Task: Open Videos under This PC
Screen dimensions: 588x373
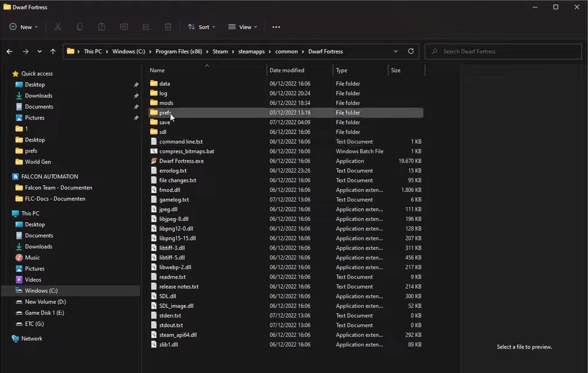Action: pyautogui.click(x=32, y=280)
